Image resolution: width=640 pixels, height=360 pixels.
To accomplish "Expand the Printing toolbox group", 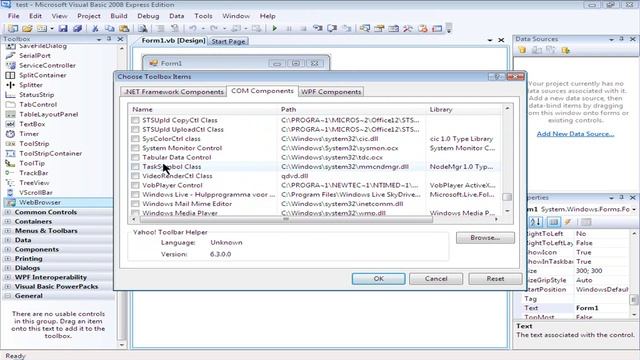I will coord(7,259).
